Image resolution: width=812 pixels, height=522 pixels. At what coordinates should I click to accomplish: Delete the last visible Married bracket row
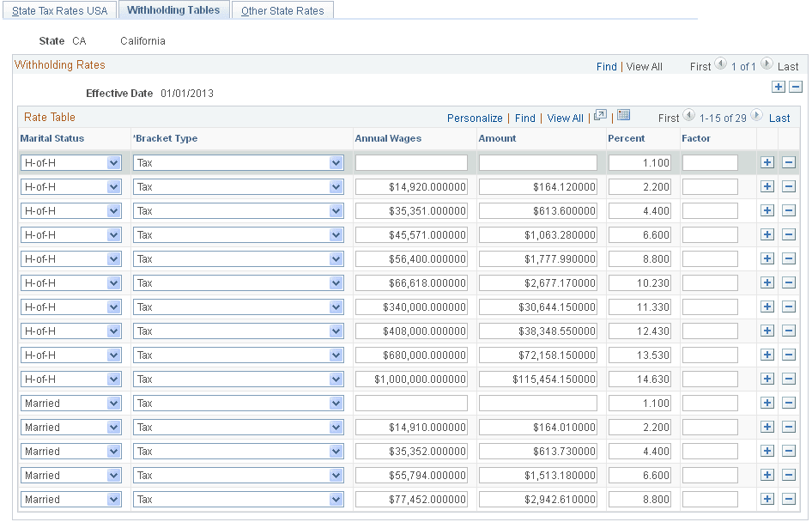point(790,499)
